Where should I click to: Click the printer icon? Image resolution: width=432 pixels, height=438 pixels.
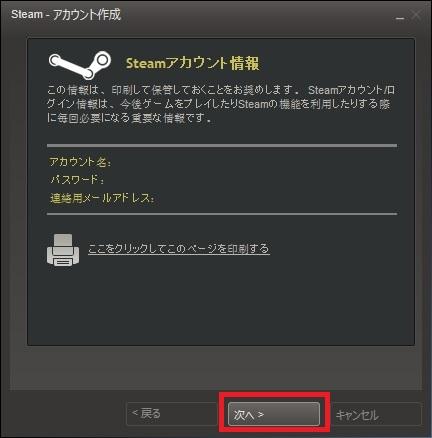[x=63, y=250]
